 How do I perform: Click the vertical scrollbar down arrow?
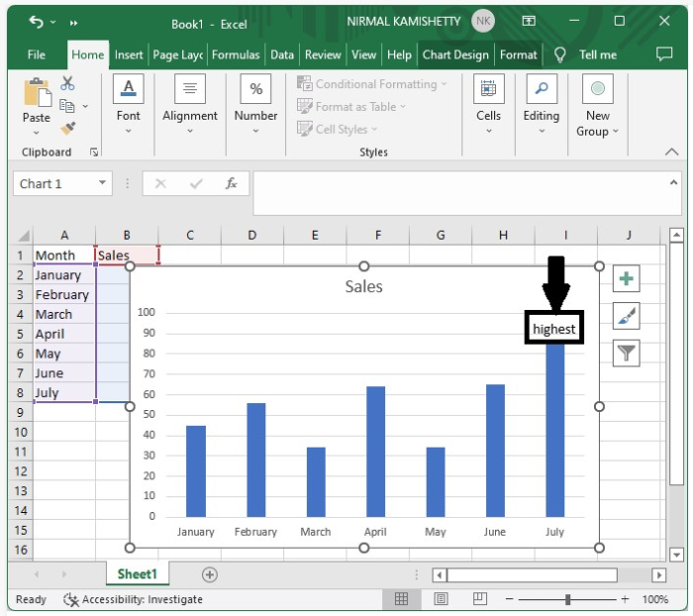676,554
